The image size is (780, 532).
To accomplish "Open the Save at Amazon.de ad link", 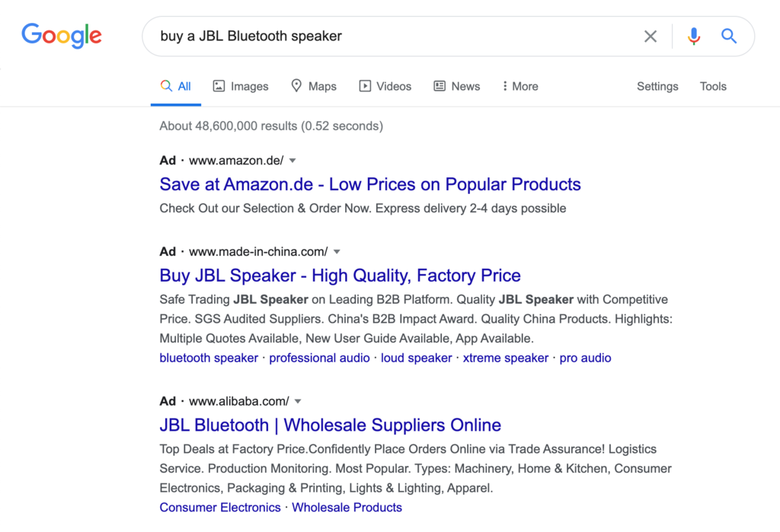I will click(370, 184).
